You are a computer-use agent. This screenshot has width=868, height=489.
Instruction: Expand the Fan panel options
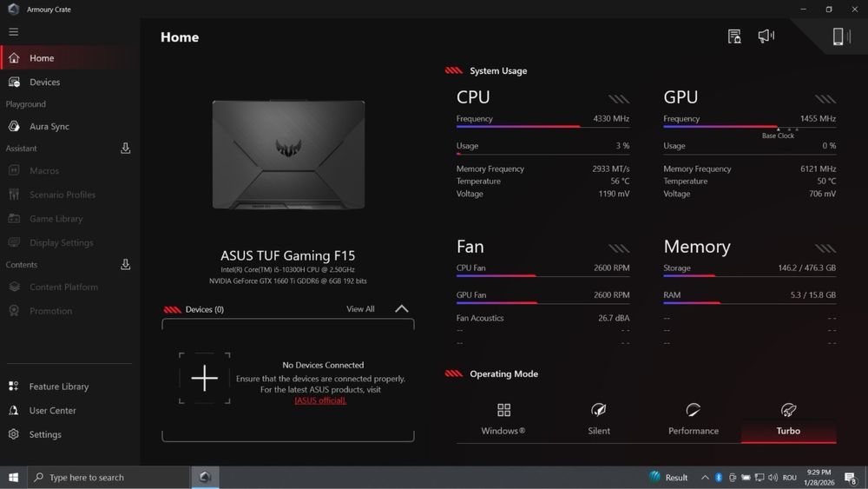[x=618, y=248]
